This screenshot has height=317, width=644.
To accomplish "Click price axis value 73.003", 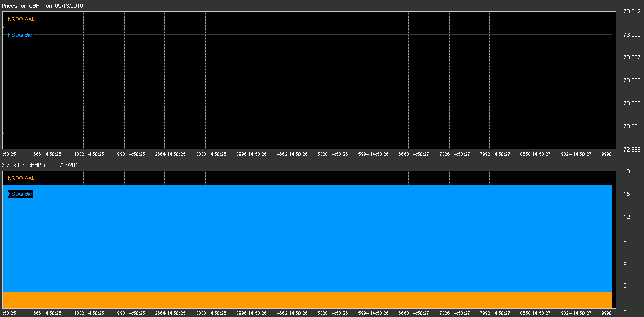I will pos(632,103).
